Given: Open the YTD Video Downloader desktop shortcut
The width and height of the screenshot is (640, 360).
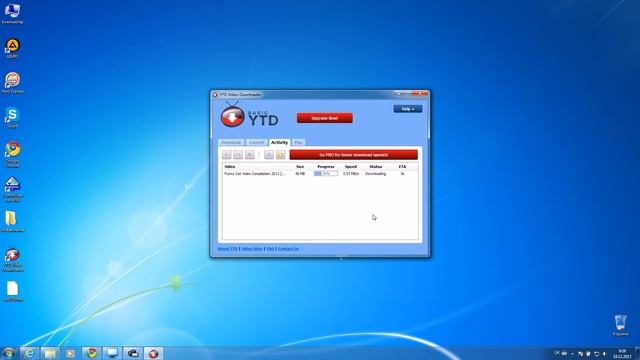Looking at the screenshot, I should tap(12, 260).
